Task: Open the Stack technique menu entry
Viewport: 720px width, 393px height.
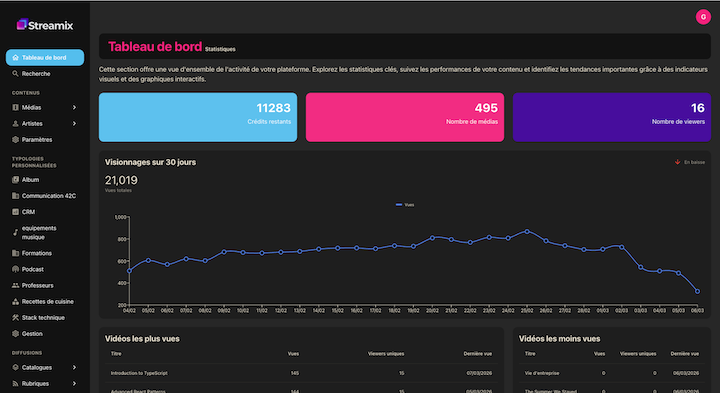Action: point(45,318)
